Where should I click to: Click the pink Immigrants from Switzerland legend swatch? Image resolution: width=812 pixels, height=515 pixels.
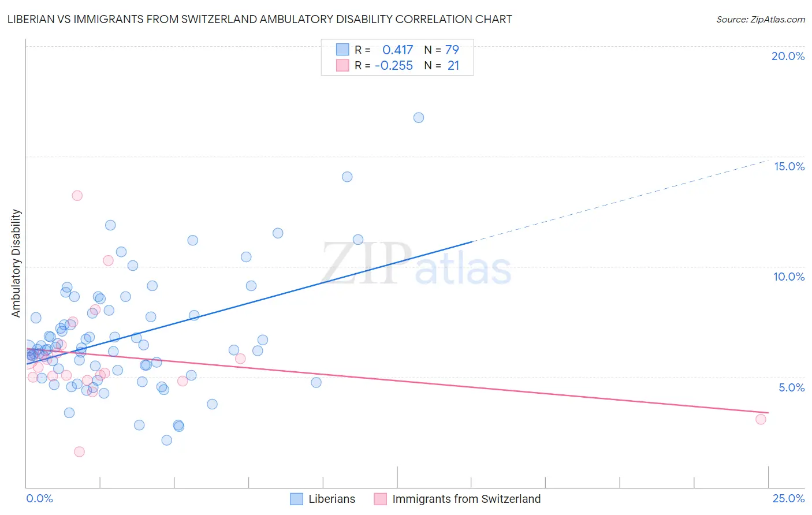pyautogui.click(x=380, y=499)
